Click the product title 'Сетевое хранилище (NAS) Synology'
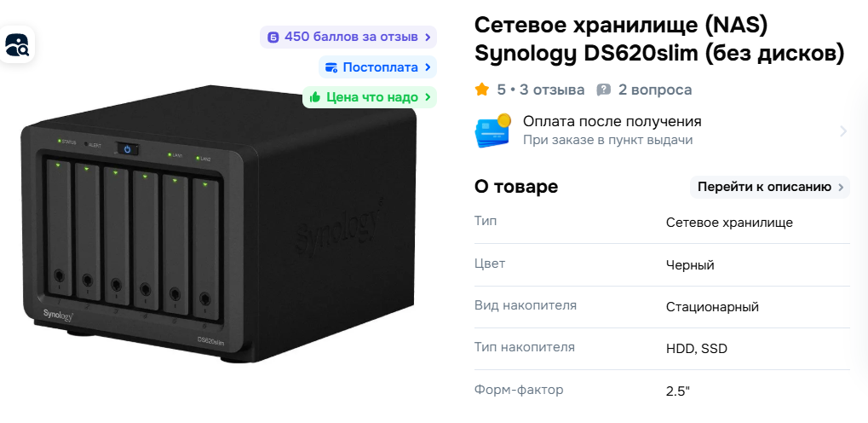Image resolution: width=868 pixels, height=423 pixels. 659,39
